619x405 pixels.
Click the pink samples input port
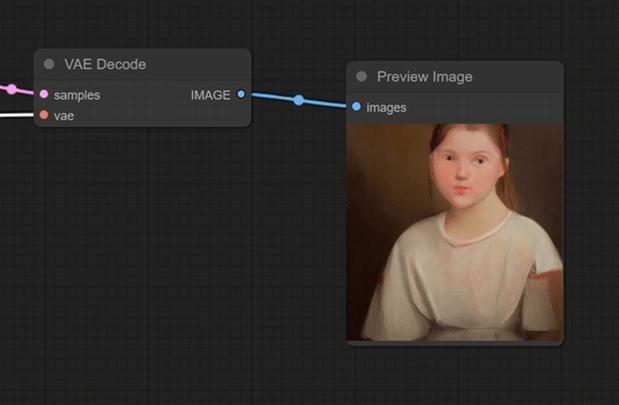click(43, 95)
